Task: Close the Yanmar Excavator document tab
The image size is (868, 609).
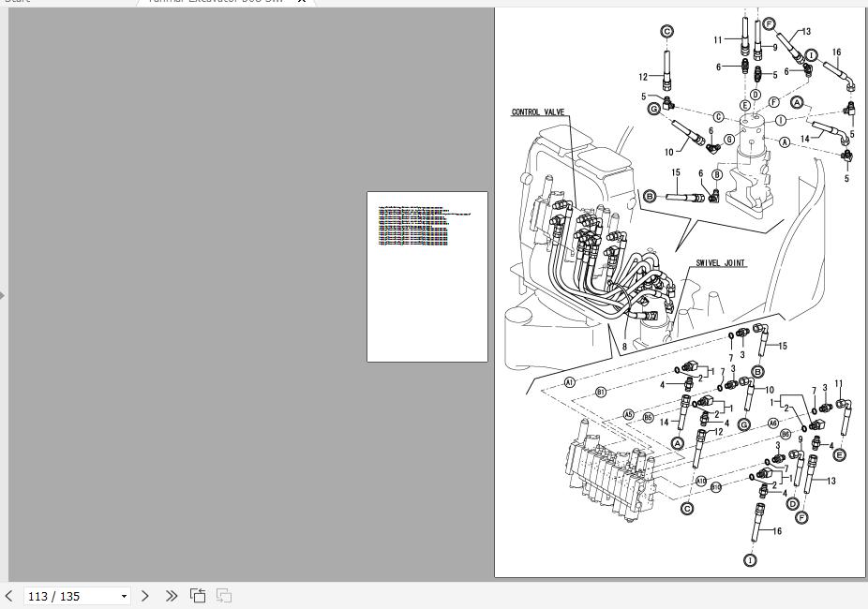Action: pos(302,1)
